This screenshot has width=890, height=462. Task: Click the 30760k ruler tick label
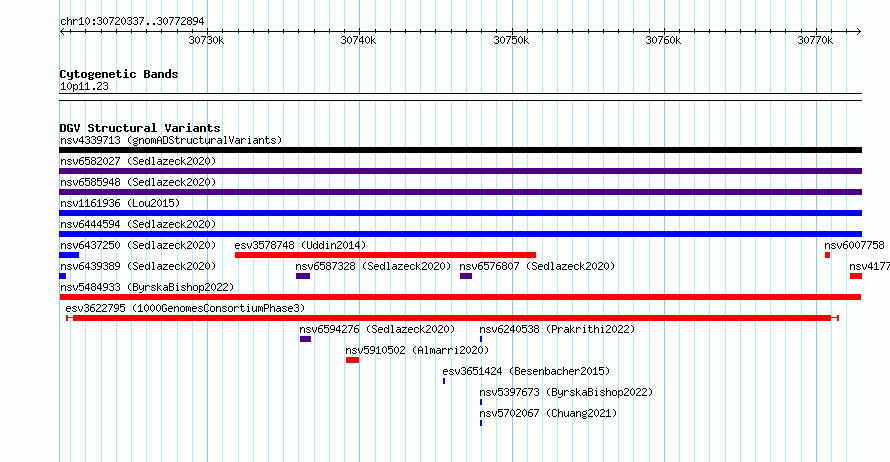coord(663,40)
